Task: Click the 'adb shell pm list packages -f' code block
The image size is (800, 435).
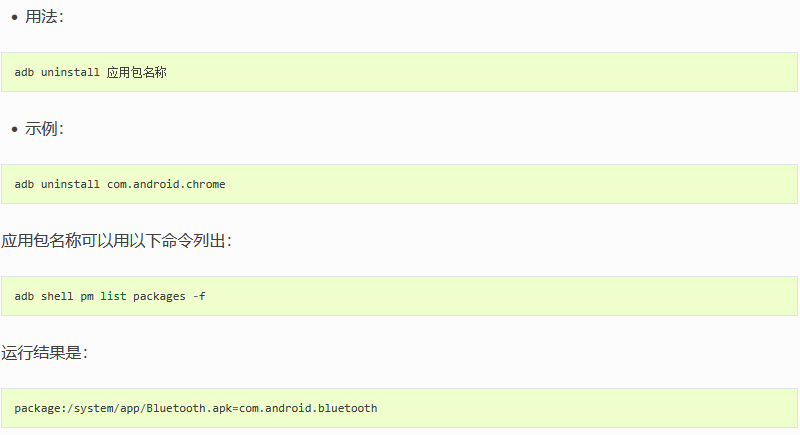Action: click(x=399, y=296)
